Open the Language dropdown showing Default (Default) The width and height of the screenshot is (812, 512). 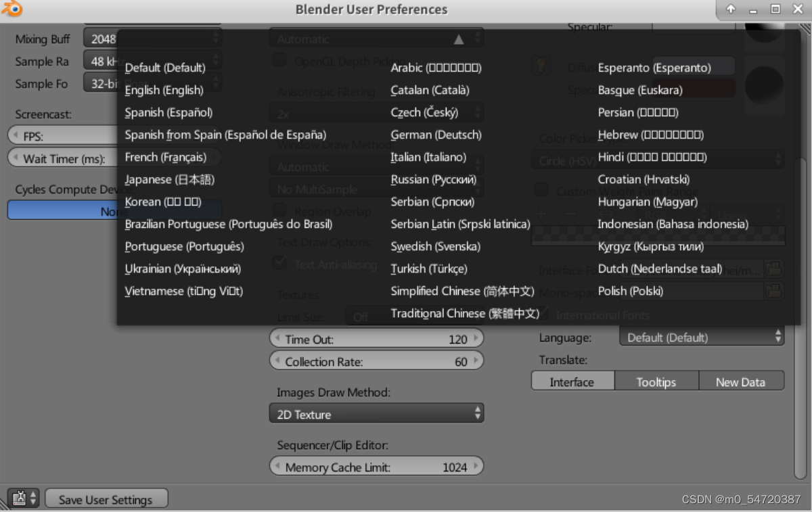[702, 338]
